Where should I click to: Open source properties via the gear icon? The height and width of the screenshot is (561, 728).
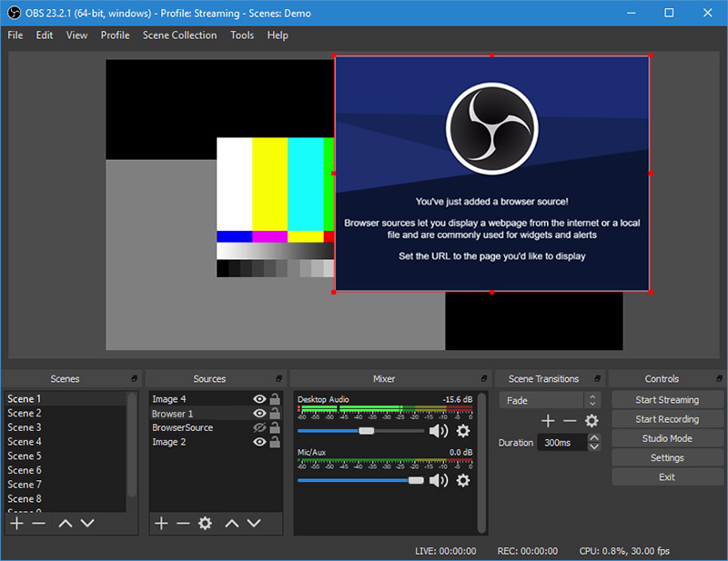[205, 523]
